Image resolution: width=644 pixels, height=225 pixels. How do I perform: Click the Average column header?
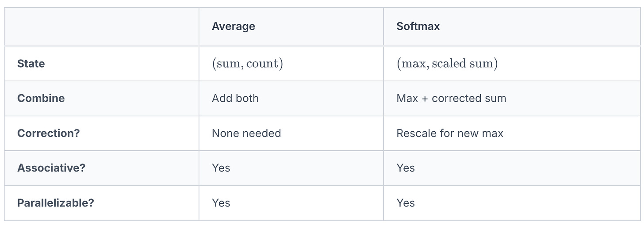(233, 27)
